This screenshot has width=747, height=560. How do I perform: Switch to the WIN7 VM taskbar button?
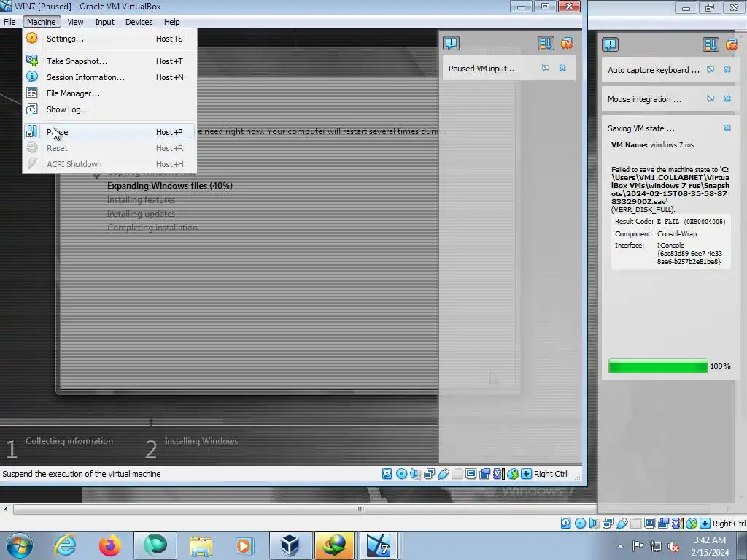pos(379,545)
